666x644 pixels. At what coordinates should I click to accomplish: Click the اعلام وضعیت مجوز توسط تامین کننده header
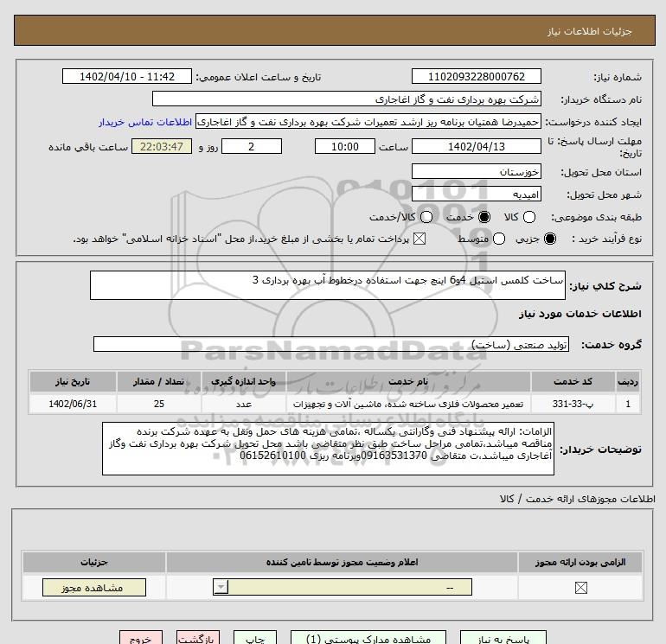(x=342, y=562)
